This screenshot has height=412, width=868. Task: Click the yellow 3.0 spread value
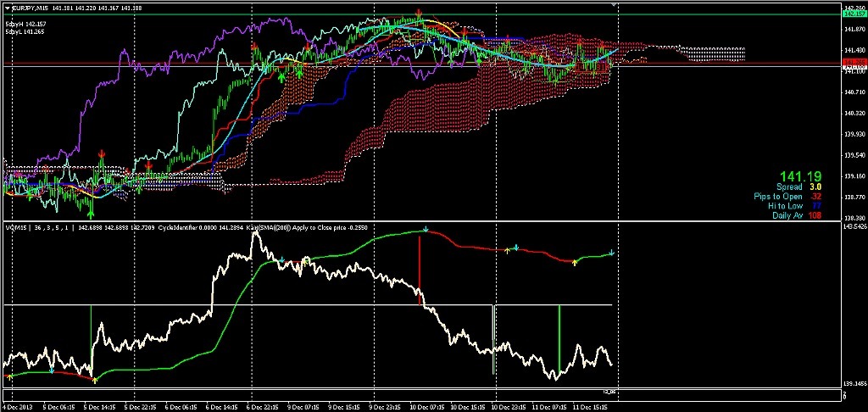pos(815,187)
